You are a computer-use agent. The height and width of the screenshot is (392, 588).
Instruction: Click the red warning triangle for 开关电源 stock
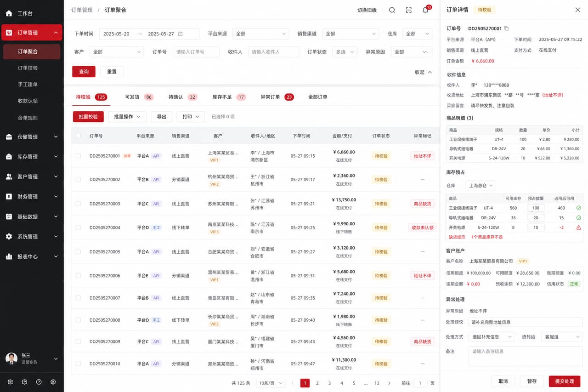pos(578,227)
